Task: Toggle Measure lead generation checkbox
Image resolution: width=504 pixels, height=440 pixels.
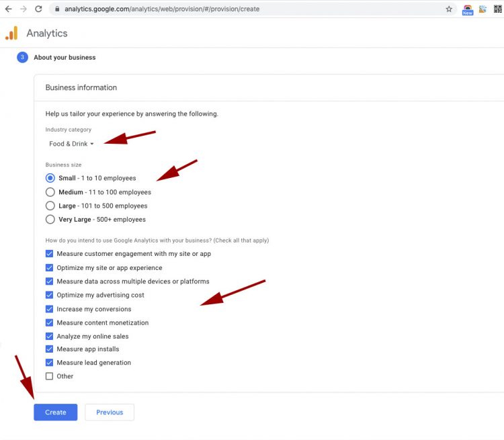Action: pos(49,363)
